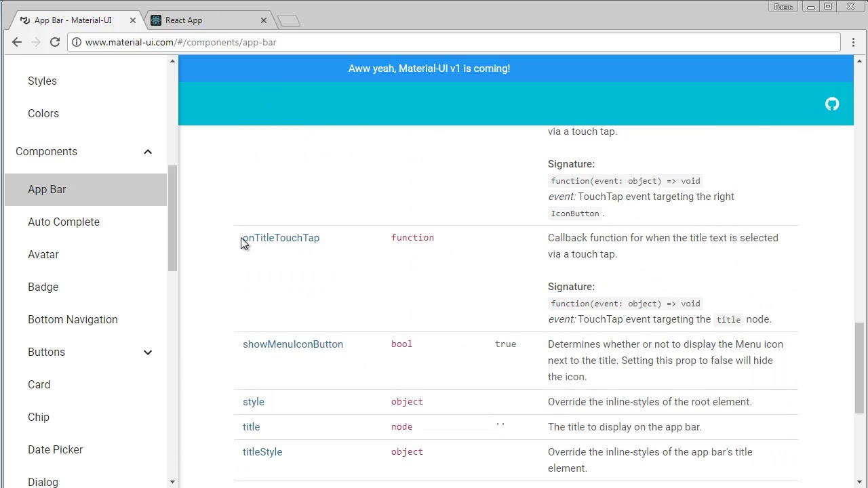Click the style property name
The height and width of the screenshot is (488, 868).
coord(254,402)
